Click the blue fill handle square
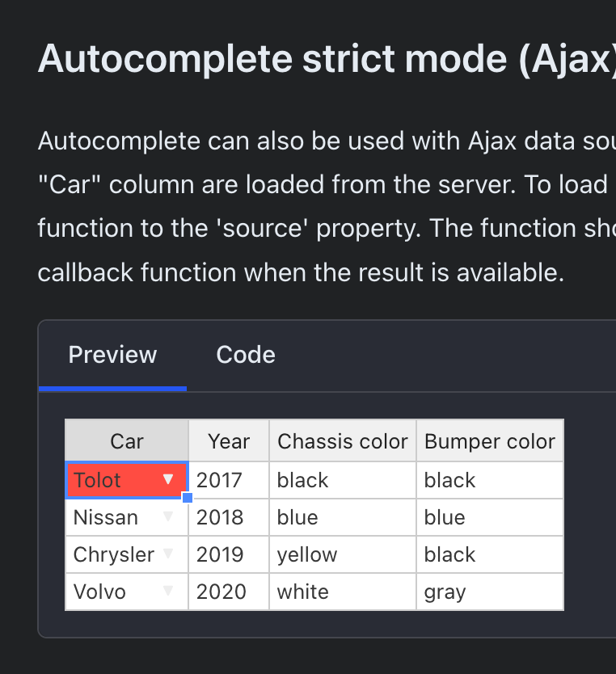This screenshot has width=616, height=674. [x=188, y=498]
